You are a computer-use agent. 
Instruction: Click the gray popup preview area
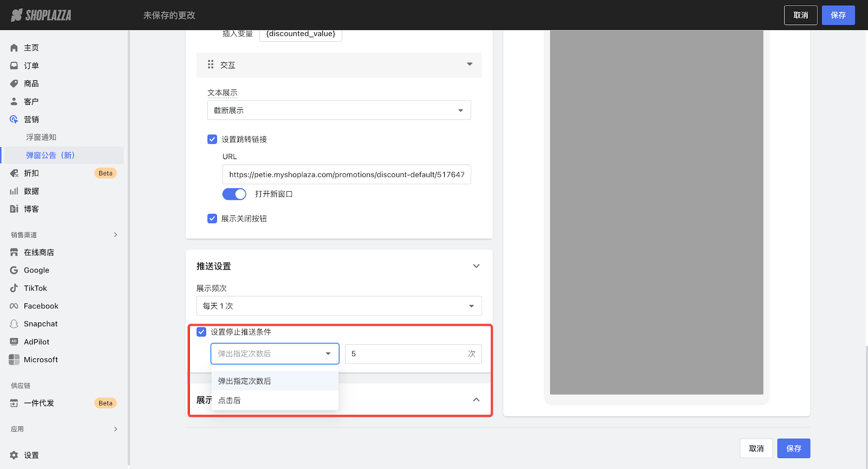tap(656, 212)
